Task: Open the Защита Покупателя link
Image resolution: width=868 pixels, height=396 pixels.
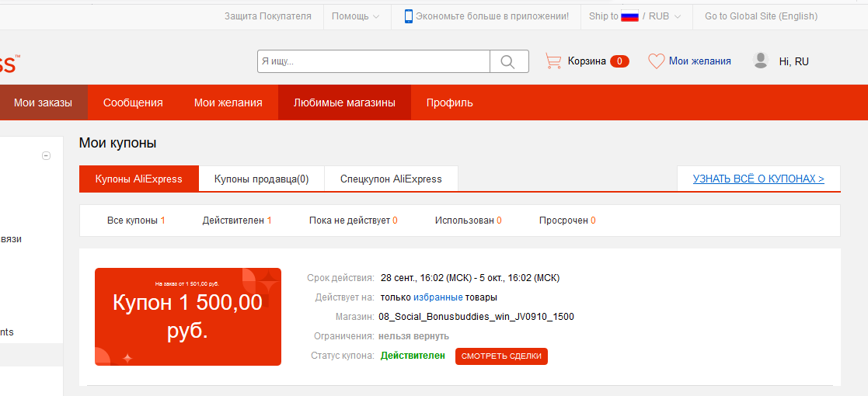Action: pyautogui.click(x=268, y=16)
